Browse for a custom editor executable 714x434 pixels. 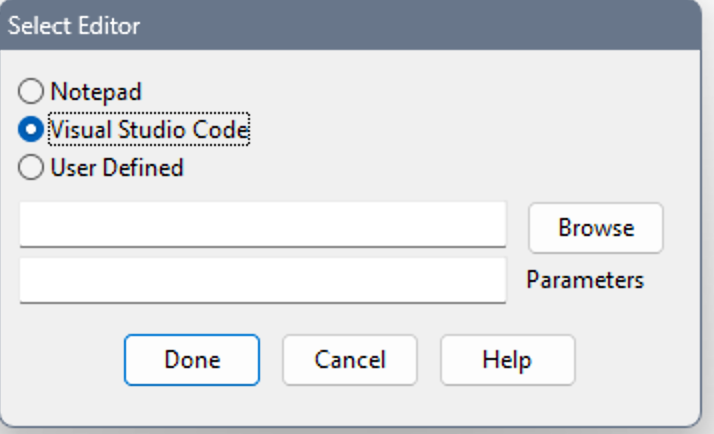pyautogui.click(x=596, y=227)
